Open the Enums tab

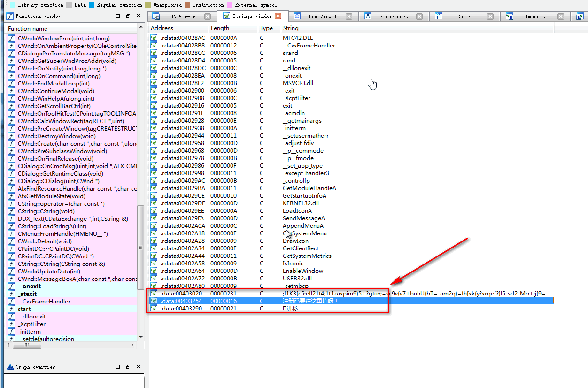point(464,16)
